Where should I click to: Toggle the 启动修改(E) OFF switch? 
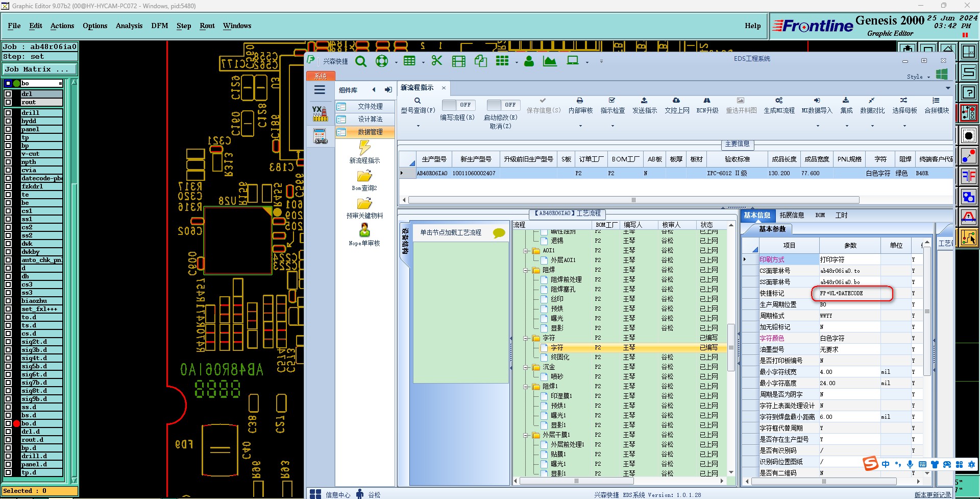click(503, 105)
